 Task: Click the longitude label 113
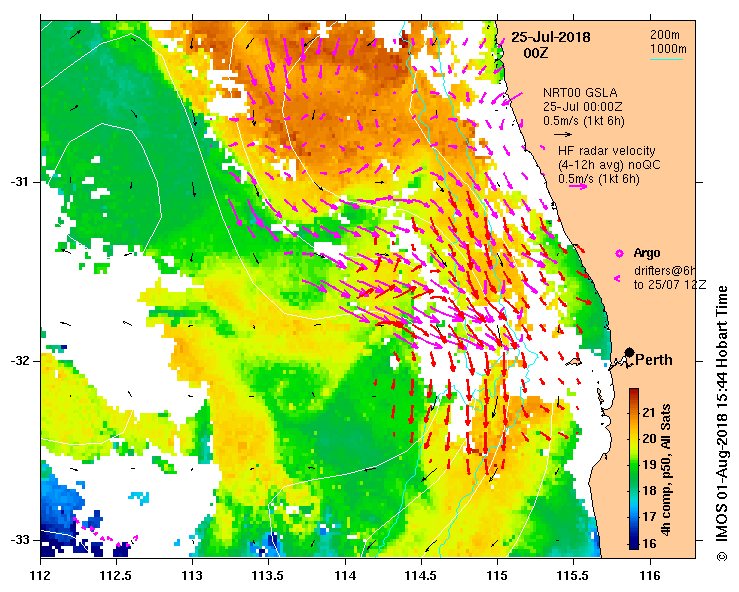pos(192,576)
